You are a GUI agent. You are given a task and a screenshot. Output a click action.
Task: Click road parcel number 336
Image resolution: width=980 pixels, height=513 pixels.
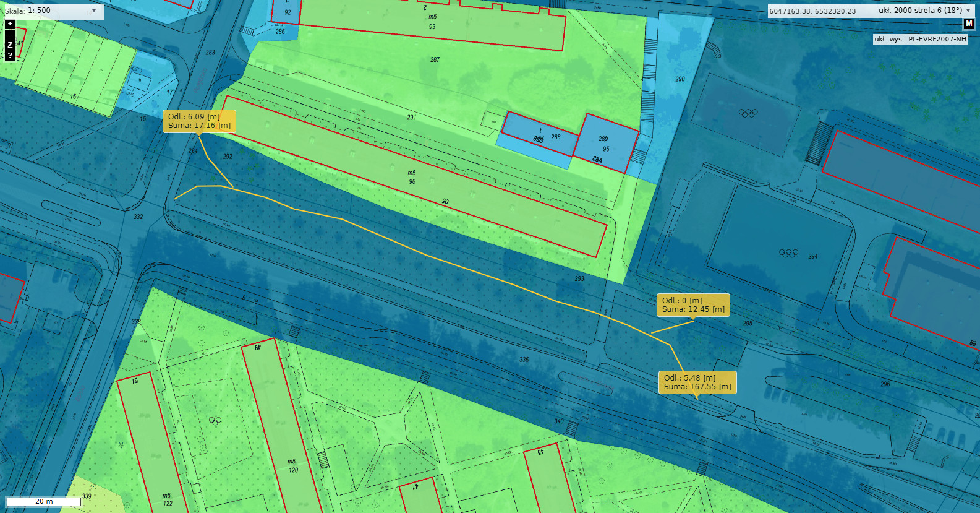(524, 360)
